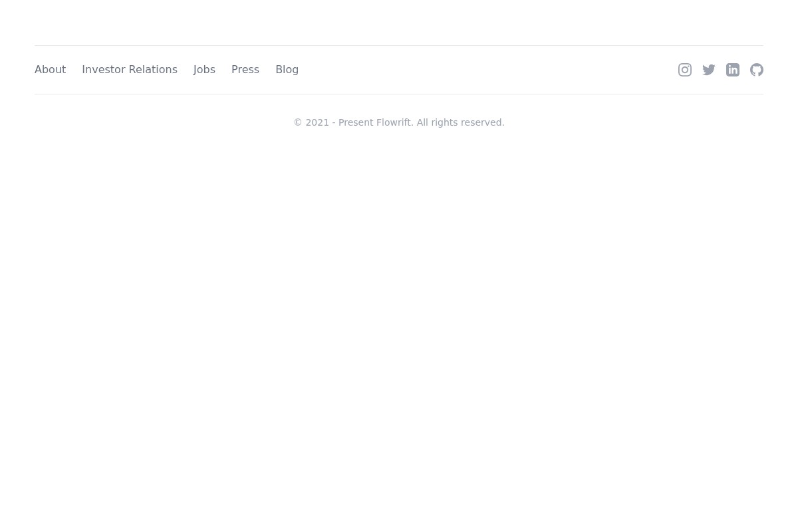Select the Twitter icon next to Instagram
Screen dimensions: 798x532
click(709, 70)
